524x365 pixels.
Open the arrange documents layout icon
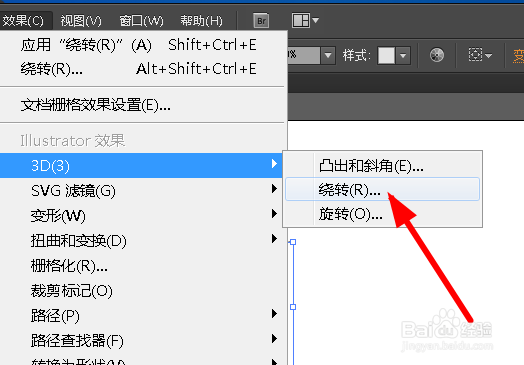click(300, 21)
